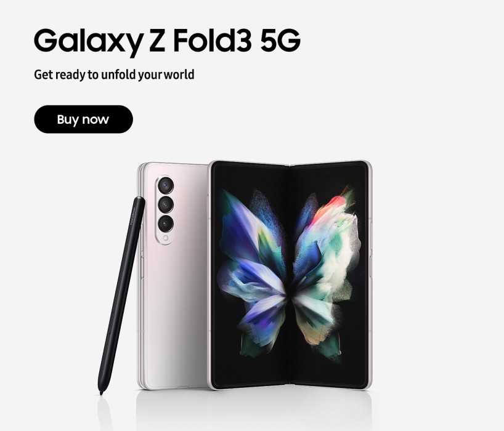This screenshot has width=504, height=431.
Task: Click the unfolded phone butterfly wallpaper screen
Action: tap(290, 276)
